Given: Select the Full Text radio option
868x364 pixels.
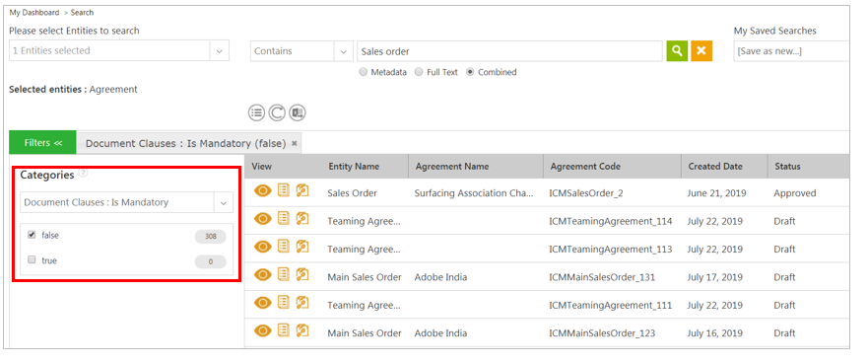Looking at the screenshot, I should (419, 72).
